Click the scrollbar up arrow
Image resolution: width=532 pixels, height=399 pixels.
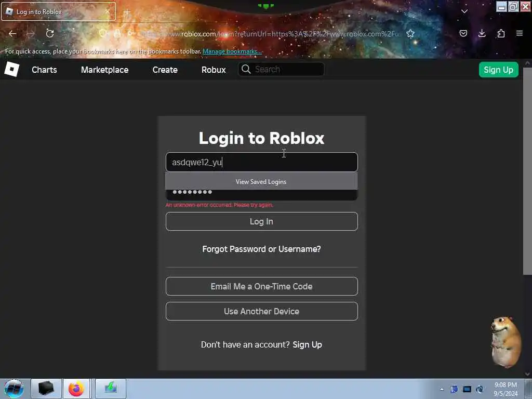click(x=527, y=63)
